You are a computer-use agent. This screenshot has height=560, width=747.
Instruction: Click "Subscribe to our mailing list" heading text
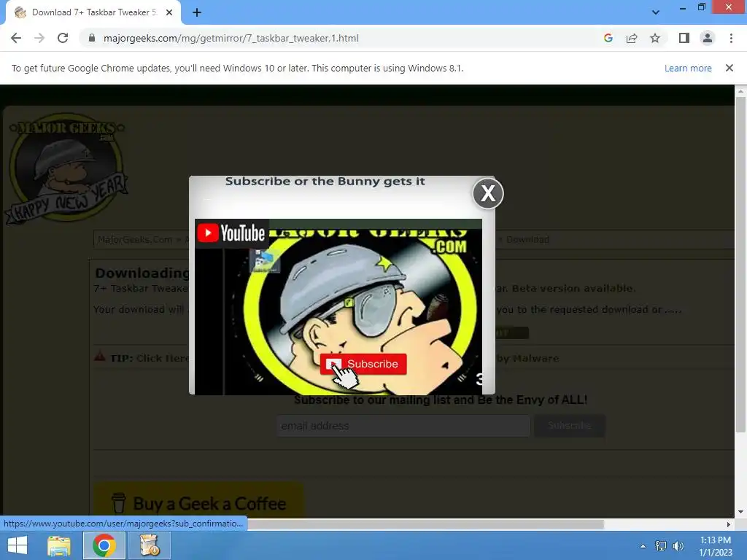(441, 400)
